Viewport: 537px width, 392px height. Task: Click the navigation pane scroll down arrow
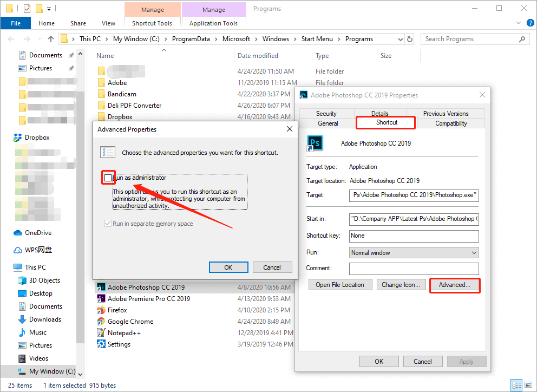pos(81,374)
